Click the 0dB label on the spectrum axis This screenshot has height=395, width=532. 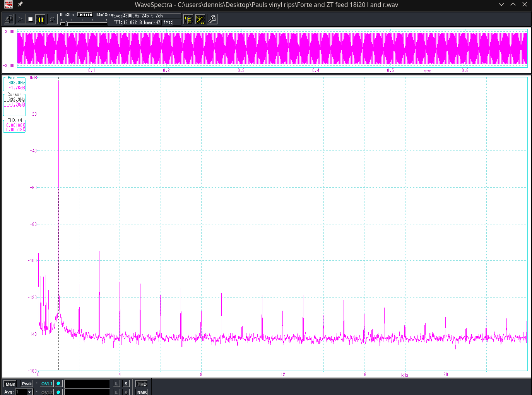(x=33, y=78)
